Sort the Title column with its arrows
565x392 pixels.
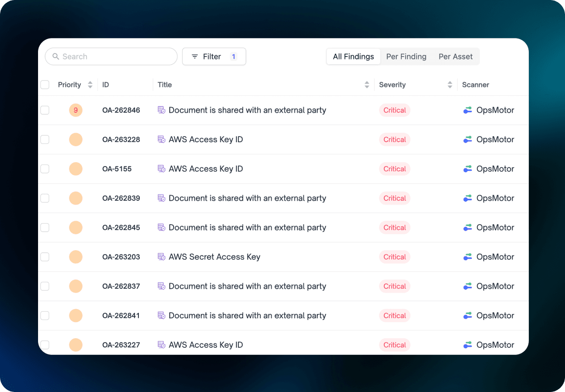click(367, 85)
